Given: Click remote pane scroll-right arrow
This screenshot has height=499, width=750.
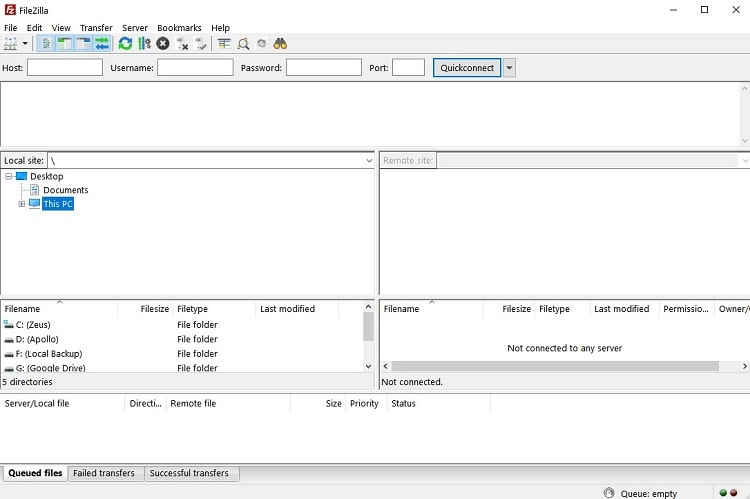Looking at the screenshot, I should pos(744,366).
